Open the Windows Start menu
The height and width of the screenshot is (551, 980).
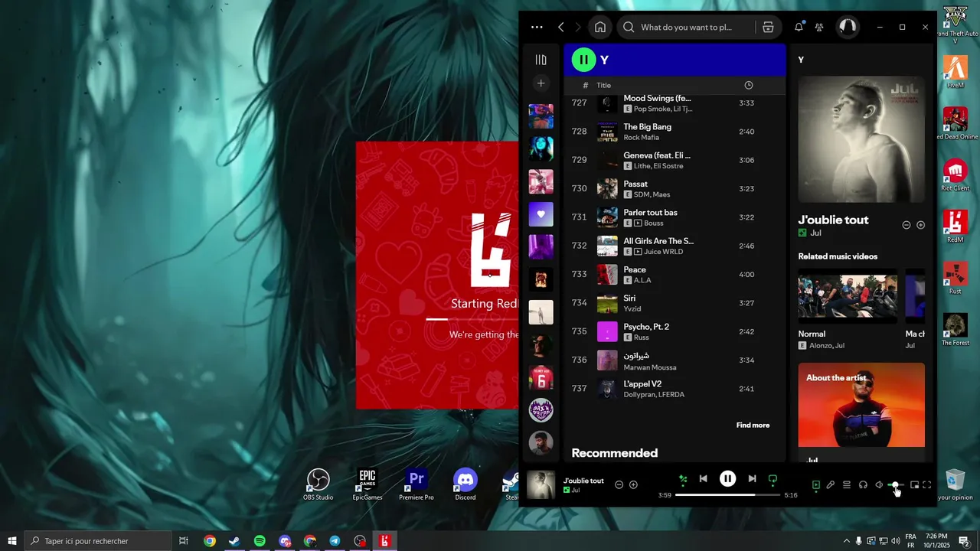tap(12, 541)
